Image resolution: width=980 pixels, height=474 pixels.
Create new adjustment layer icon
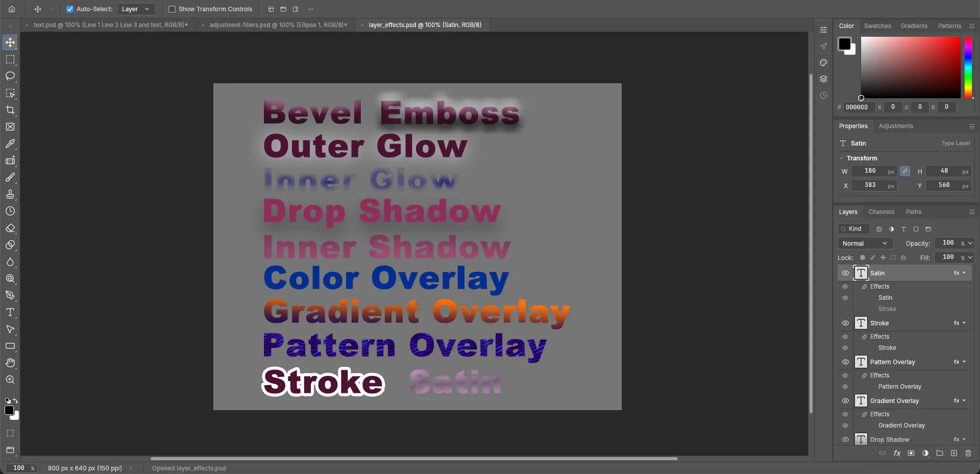tap(925, 453)
